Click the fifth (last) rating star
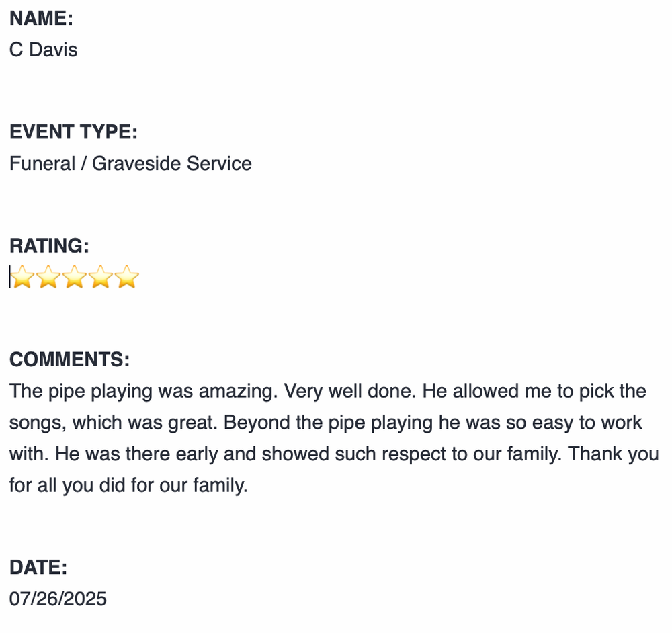The width and height of the screenshot is (672, 633). (x=127, y=277)
